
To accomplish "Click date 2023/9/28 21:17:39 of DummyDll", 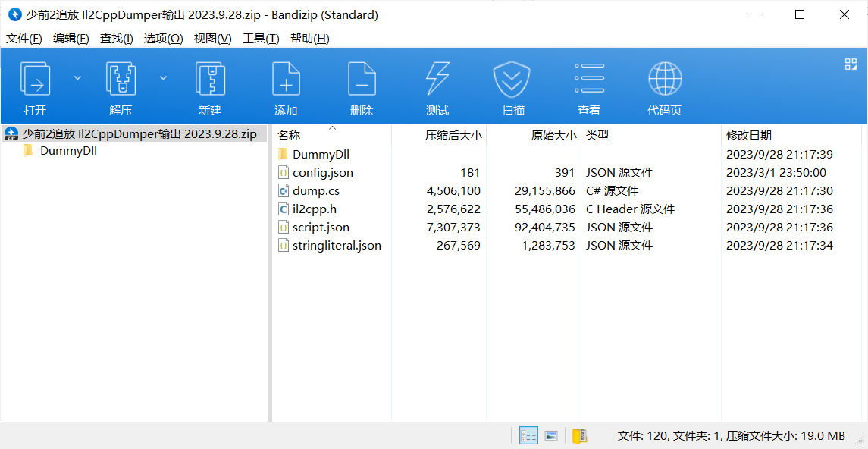I will click(x=779, y=155).
